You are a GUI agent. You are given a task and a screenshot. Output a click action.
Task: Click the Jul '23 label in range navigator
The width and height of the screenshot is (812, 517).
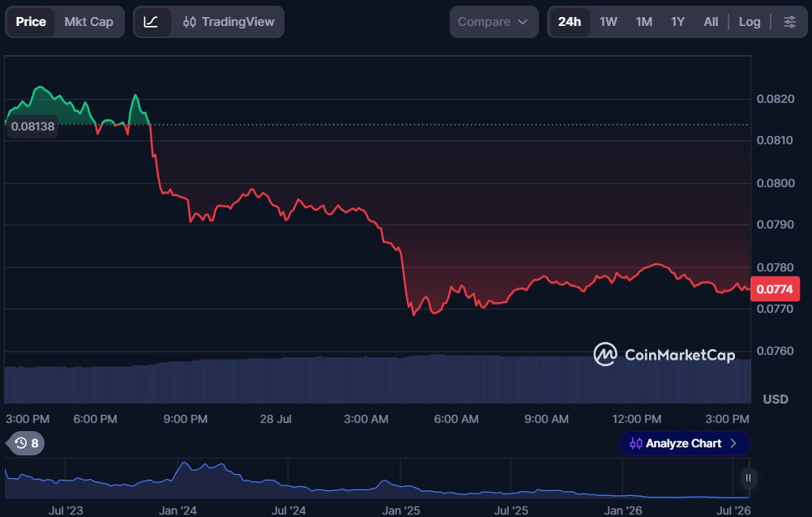[x=66, y=511]
